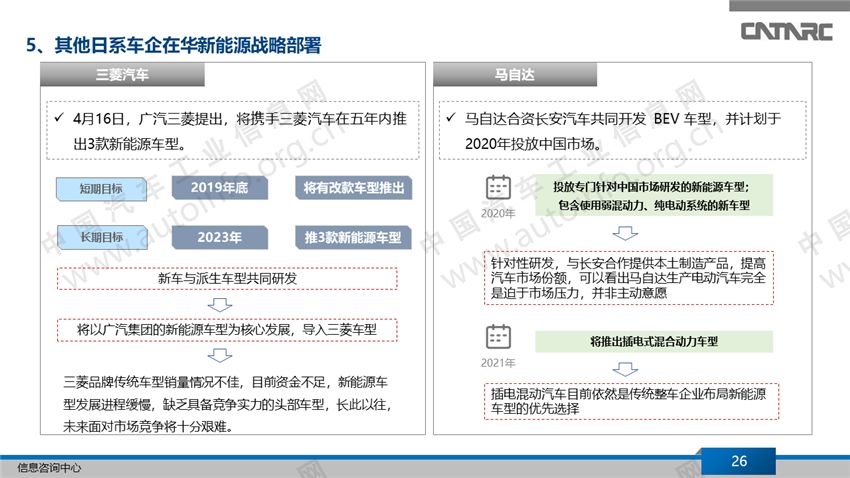Click the down arrow below 将以广汽集团 box
Viewport: 850px width, 478px height.
(x=220, y=356)
